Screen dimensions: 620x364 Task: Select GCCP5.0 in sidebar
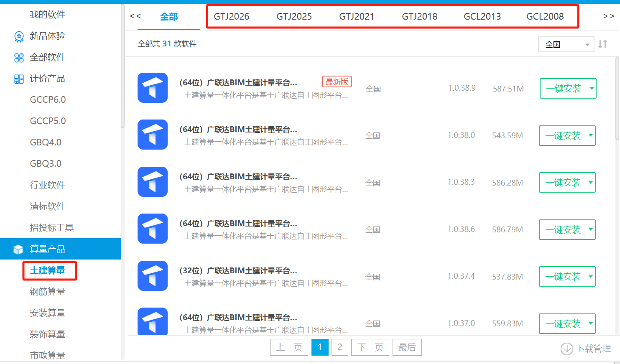click(x=48, y=121)
